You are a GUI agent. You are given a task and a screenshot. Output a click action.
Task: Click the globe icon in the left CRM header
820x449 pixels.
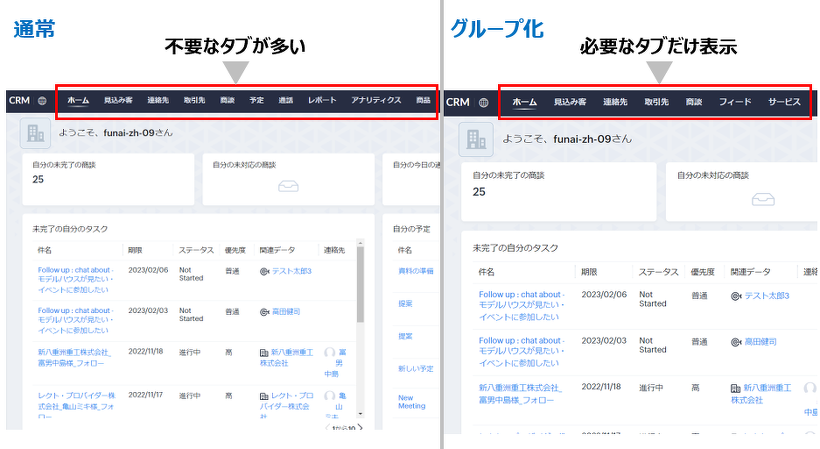(x=42, y=100)
